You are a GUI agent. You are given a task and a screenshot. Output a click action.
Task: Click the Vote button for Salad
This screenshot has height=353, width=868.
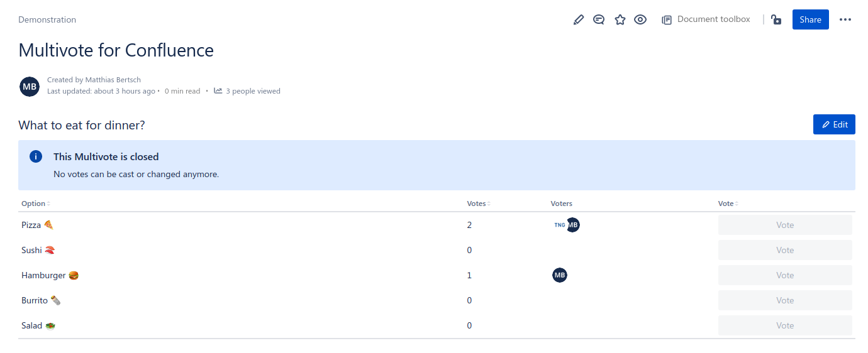pyautogui.click(x=785, y=325)
